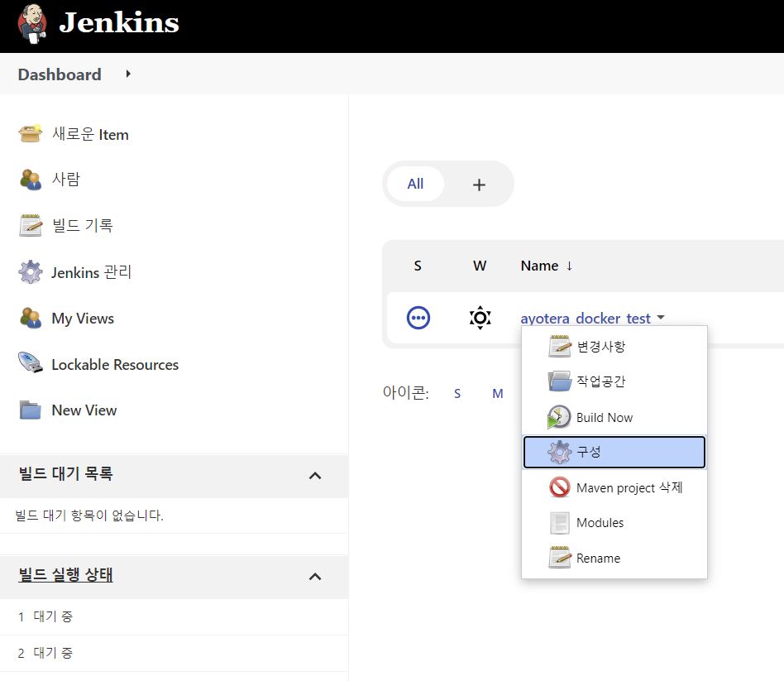Image resolution: width=784 pixels, height=681 pixels.
Task: Set icon size to M
Action: 498,394
